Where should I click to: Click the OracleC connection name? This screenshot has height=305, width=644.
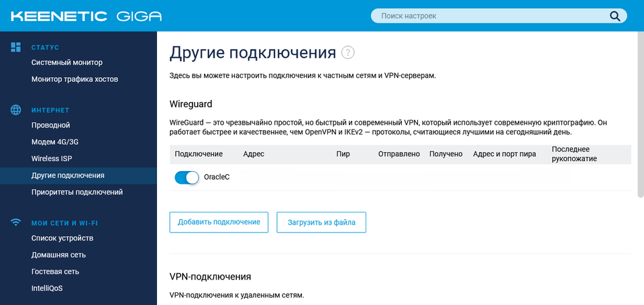(x=217, y=178)
